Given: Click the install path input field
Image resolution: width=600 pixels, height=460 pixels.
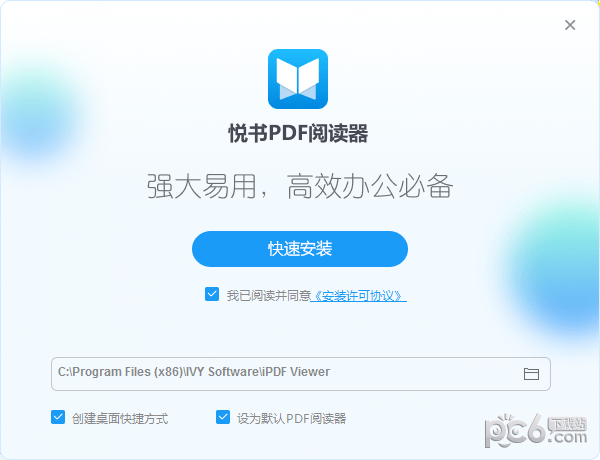Looking at the screenshot, I should (x=301, y=374).
